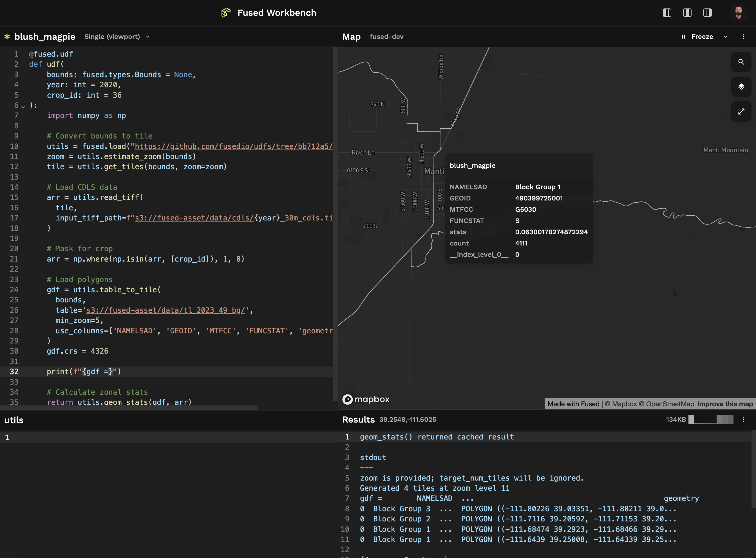Click the '# Load CDLS data' comment
This screenshot has height=558, width=756.
pos(82,187)
